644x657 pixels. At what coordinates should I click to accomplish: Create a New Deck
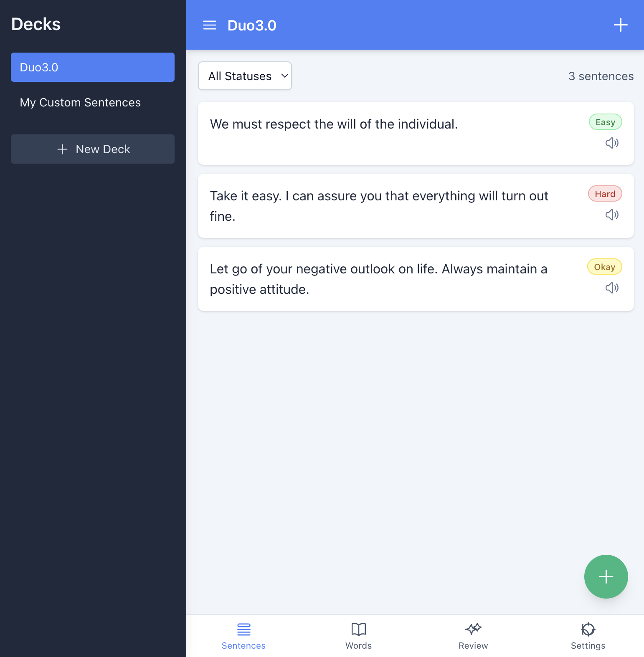tap(93, 149)
